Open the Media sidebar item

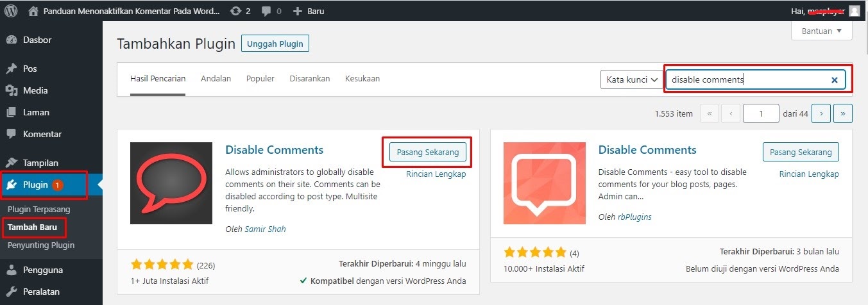coord(35,90)
